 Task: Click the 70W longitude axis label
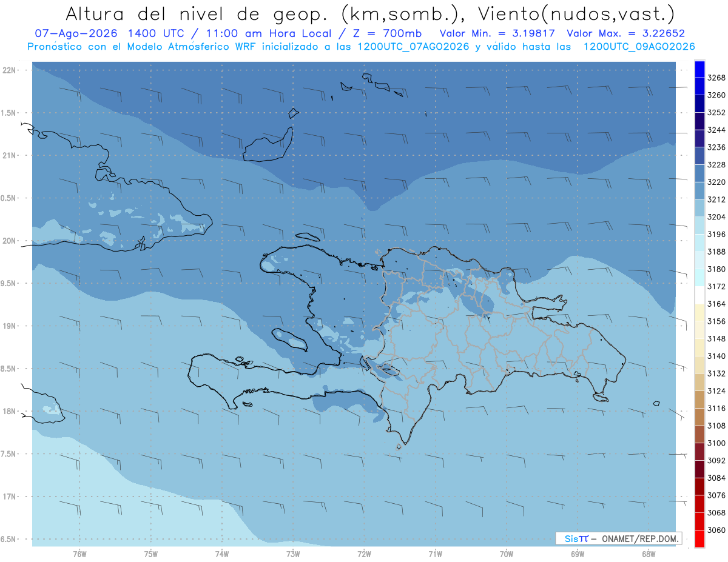coord(507,554)
